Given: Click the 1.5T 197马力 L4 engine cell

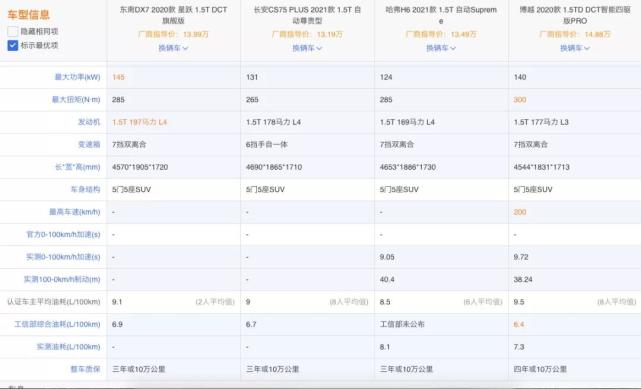Looking at the screenshot, I should (139, 122).
